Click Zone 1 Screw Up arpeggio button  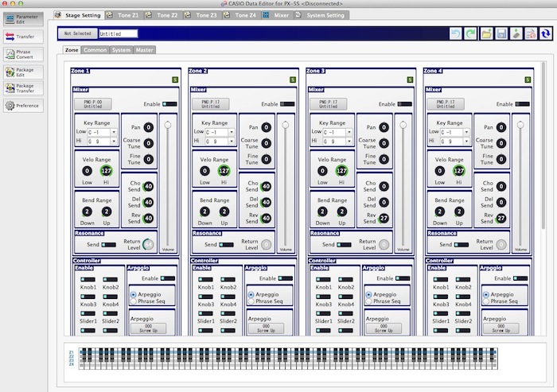click(148, 328)
